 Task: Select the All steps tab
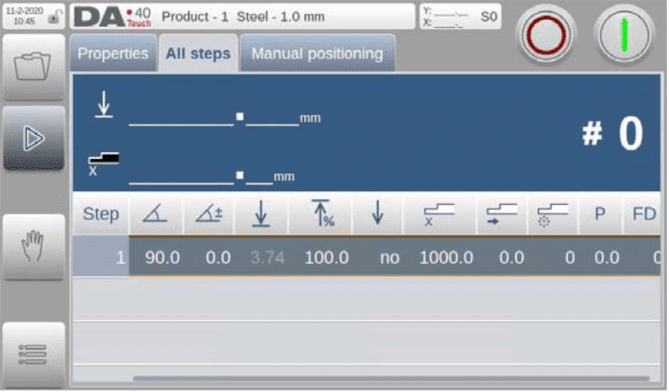coord(198,53)
